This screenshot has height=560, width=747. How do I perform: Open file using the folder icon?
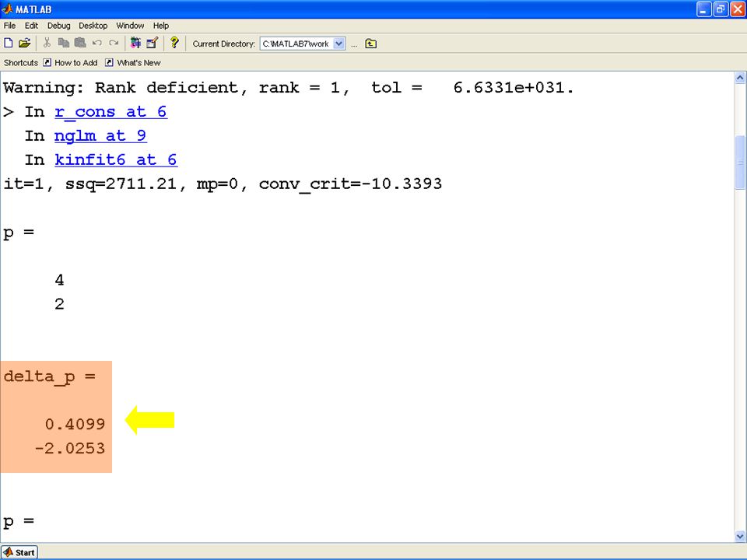coord(24,44)
